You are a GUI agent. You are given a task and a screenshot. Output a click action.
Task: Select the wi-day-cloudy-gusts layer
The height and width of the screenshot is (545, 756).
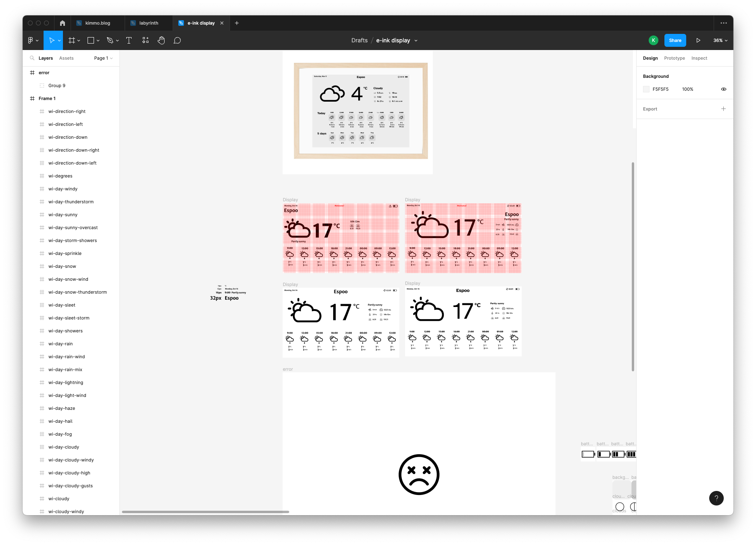(x=71, y=486)
